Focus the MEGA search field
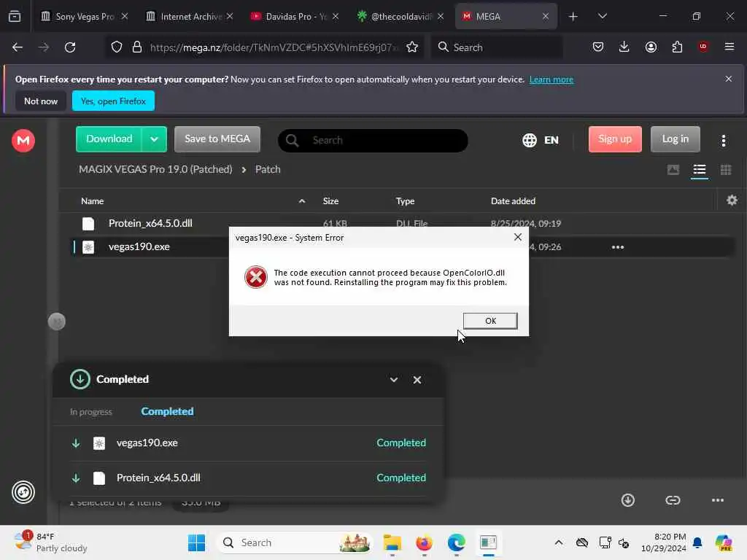 [373, 141]
